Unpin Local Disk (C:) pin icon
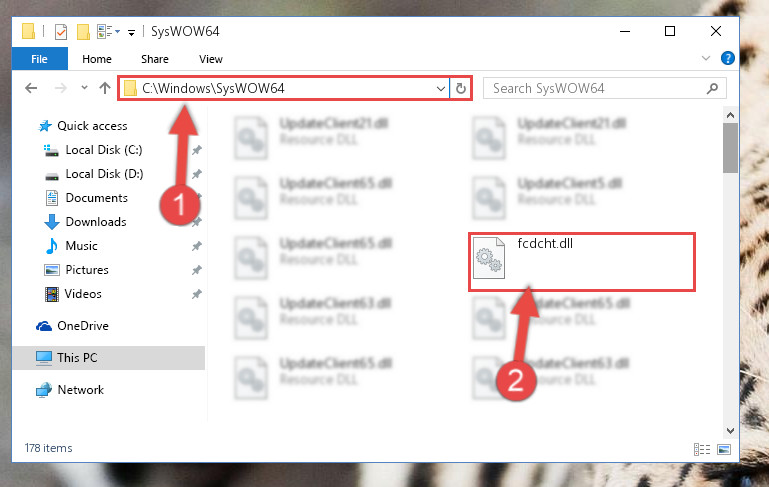Screen dimensions: 769x487 tap(197, 150)
